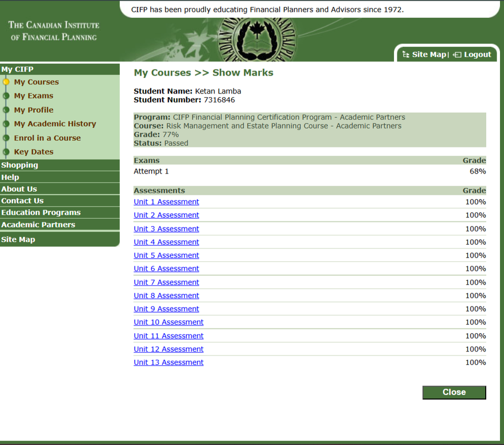The image size is (504, 445).
Task: Click the green bullet beside My Exams
Action: pyautogui.click(x=6, y=96)
